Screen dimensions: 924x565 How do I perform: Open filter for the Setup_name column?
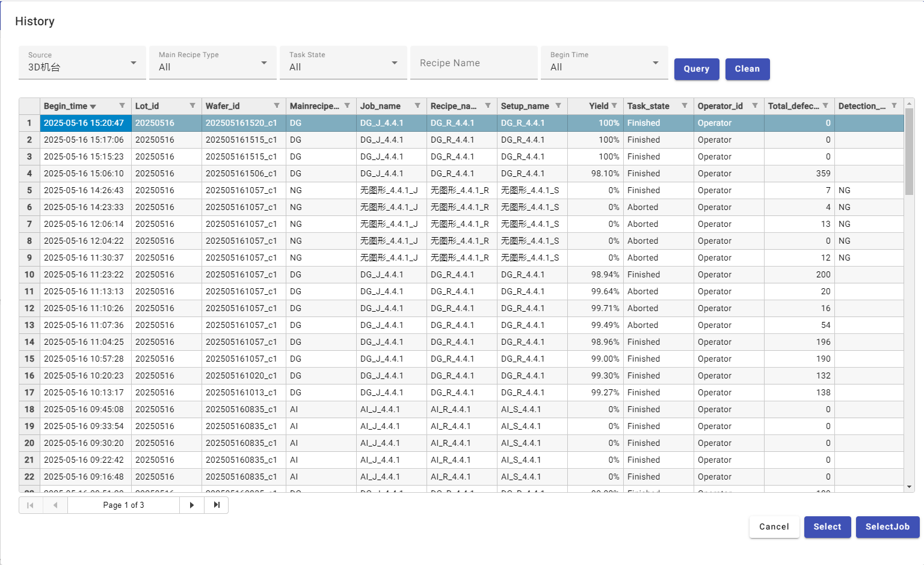[x=558, y=106]
